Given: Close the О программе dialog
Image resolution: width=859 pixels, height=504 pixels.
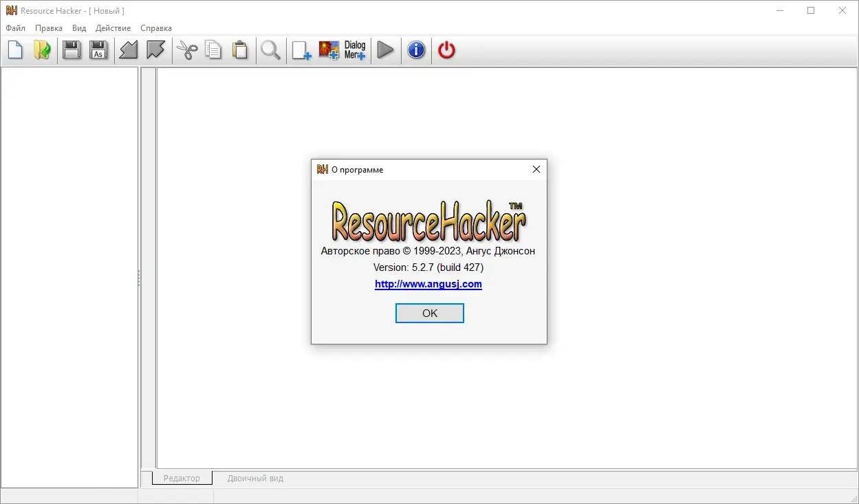Looking at the screenshot, I should point(536,169).
